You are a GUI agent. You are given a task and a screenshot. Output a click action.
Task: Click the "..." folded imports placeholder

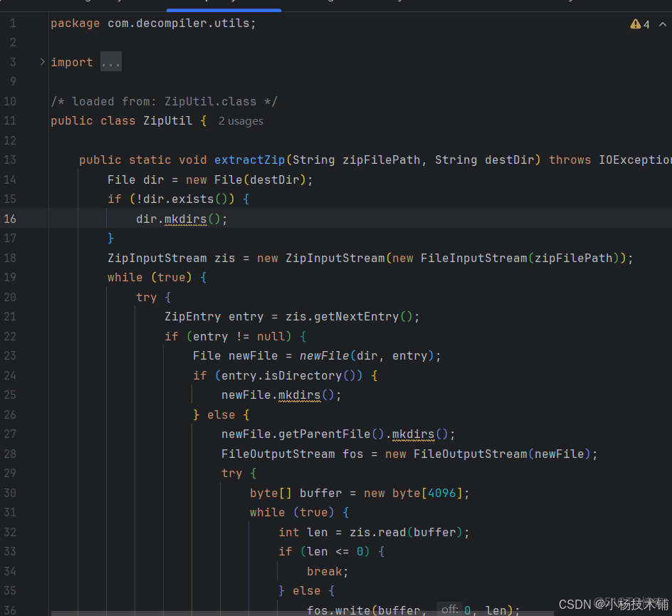point(111,62)
